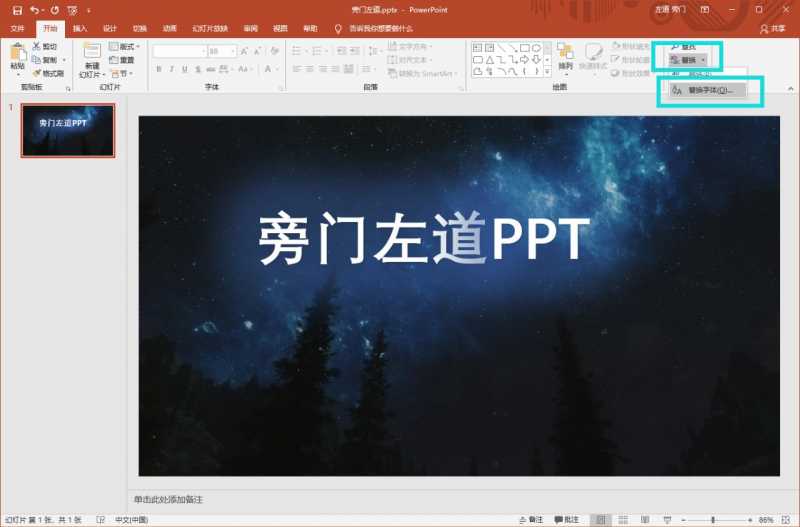Expand the Layout (版式) dropdown

pyautogui.click(x=124, y=46)
